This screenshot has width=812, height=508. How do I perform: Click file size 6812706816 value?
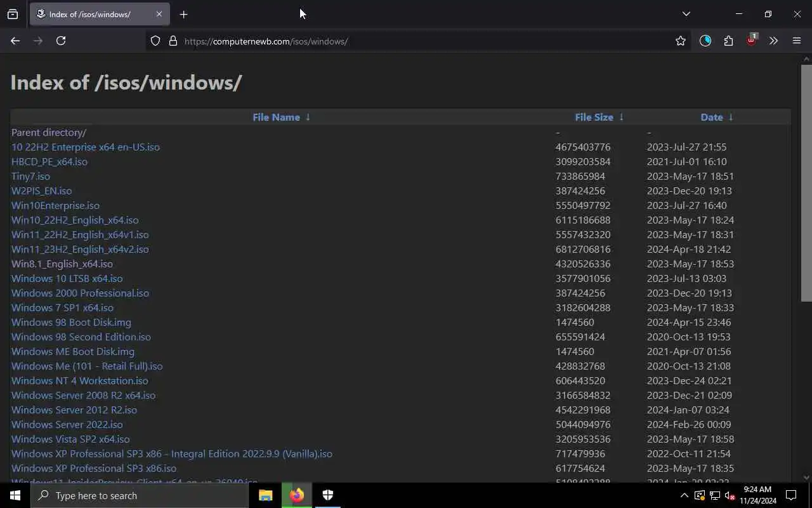(x=583, y=249)
